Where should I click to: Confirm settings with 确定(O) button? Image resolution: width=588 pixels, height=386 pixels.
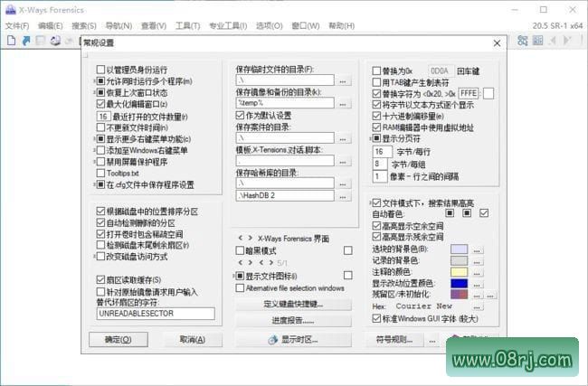119,340
